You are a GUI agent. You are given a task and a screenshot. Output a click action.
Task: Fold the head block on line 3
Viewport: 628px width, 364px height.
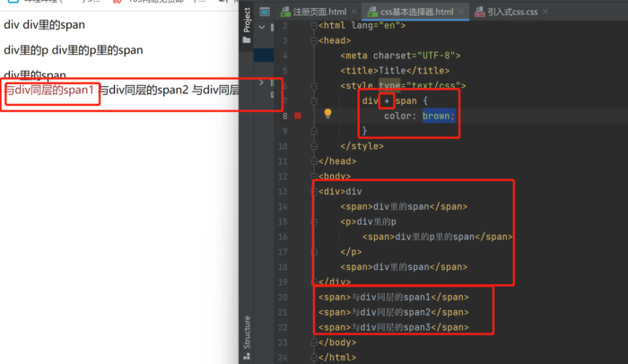[x=314, y=41]
